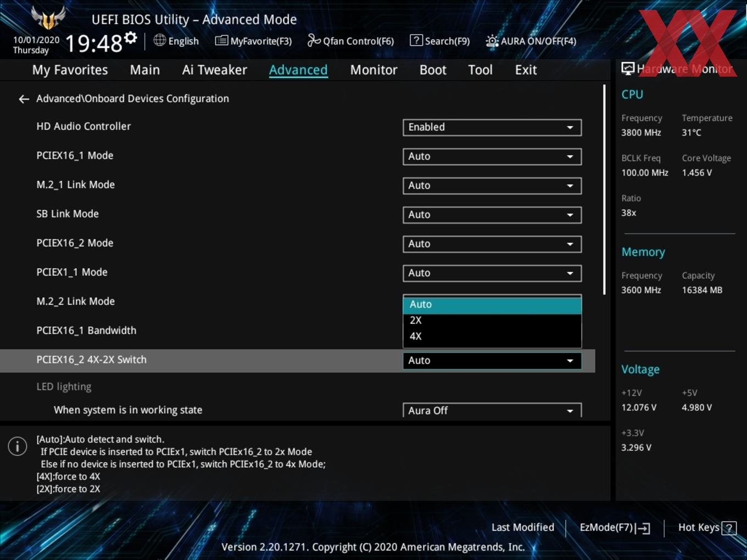Click the CPU heading in Hardware Monitor
Screen dimensions: 747x560
point(632,94)
